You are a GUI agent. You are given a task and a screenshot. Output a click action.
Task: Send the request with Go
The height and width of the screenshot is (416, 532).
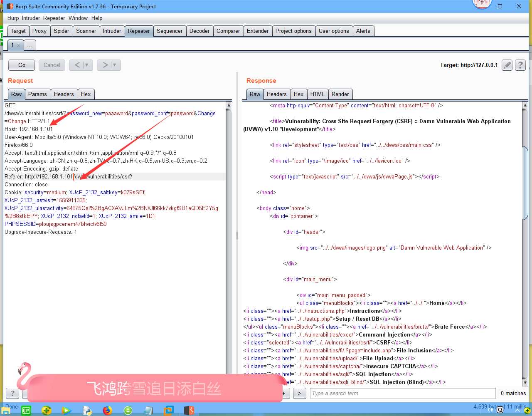(x=22, y=65)
